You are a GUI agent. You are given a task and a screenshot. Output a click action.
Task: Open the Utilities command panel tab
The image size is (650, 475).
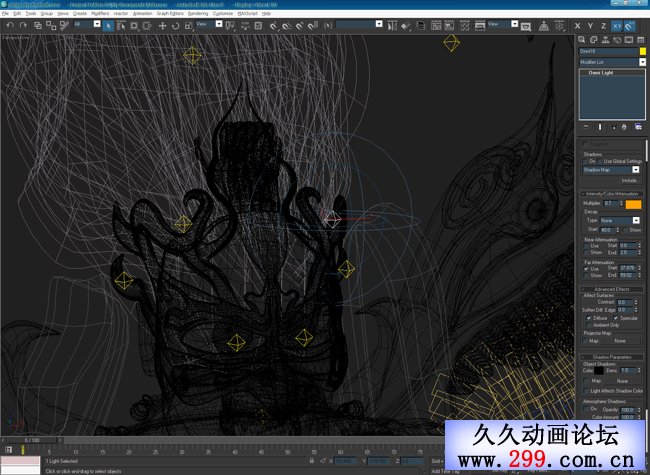[640, 40]
